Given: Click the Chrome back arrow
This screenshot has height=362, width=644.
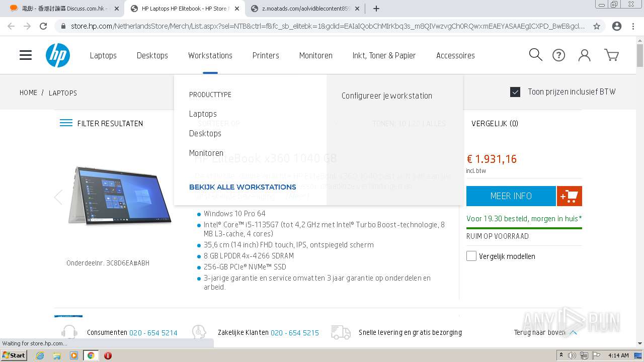Looking at the screenshot, I should [x=11, y=26].
